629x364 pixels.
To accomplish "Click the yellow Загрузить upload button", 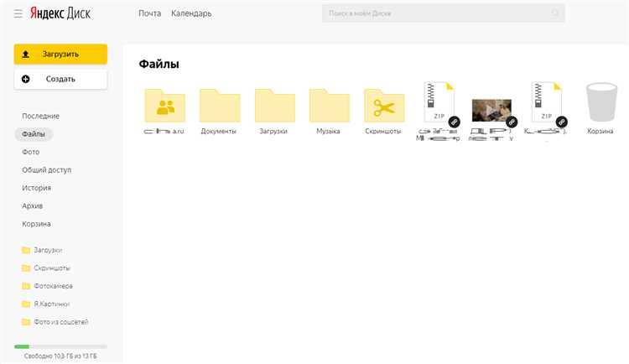I will click(x=60, y=54).
